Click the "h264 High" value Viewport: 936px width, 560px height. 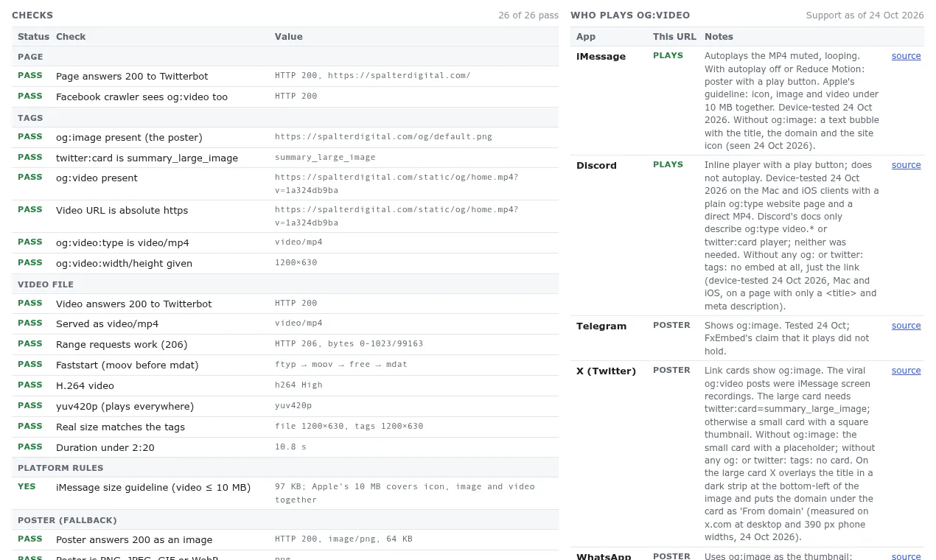click(x=298, y=385)
